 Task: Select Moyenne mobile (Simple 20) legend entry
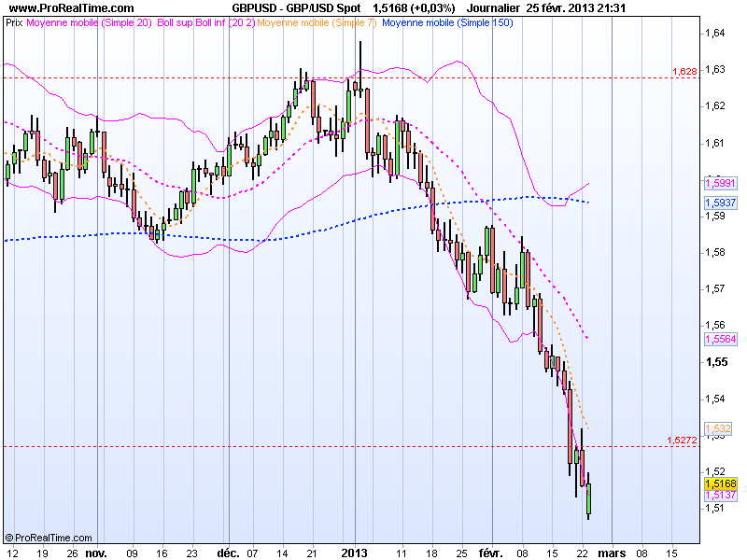point(89,22)
